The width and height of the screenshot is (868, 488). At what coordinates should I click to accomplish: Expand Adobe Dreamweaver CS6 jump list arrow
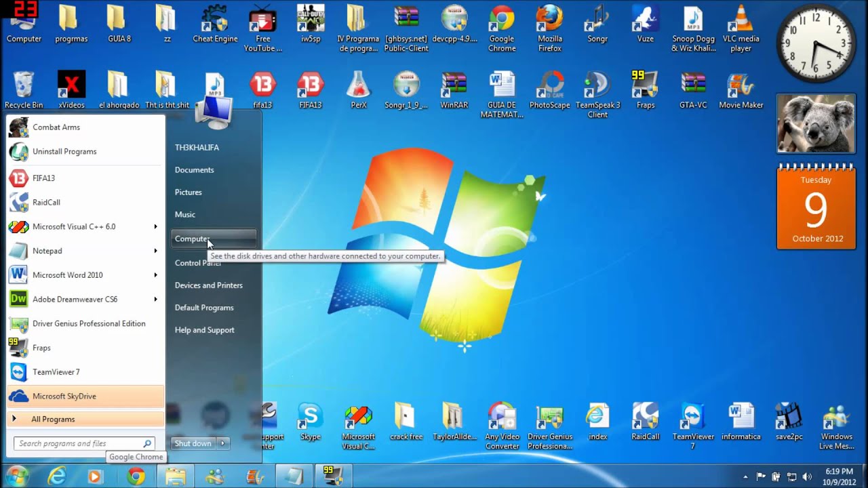pos(155,299)
